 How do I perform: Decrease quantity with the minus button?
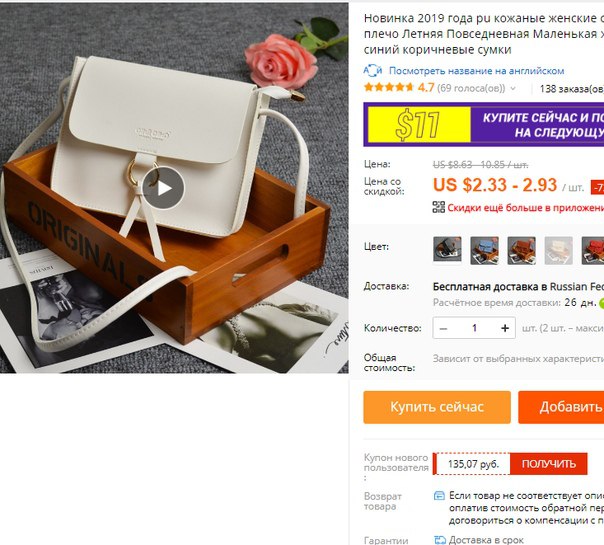[x=443, y=328]
